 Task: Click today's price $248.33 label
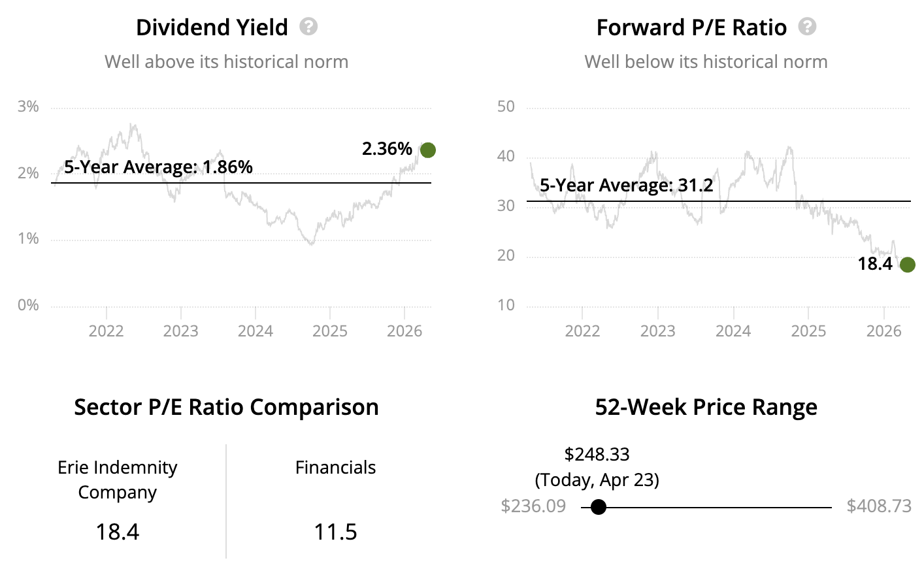597,455
